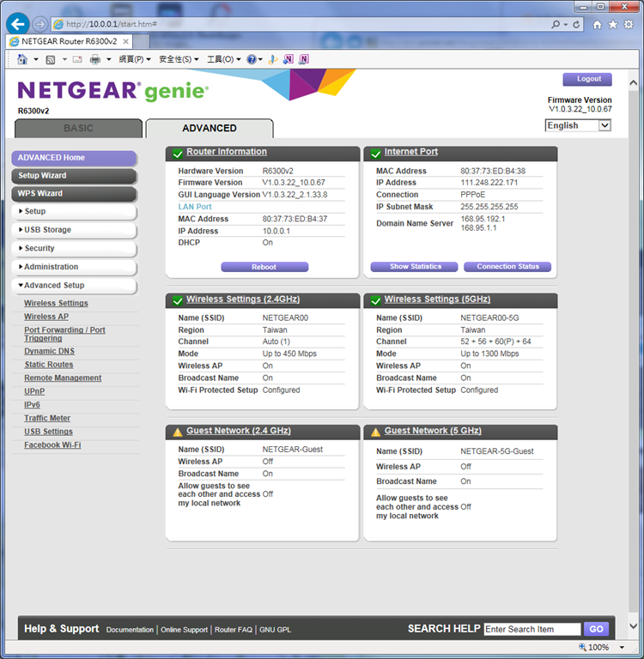Open Router FAQ link in footer

tap(234, 630)
